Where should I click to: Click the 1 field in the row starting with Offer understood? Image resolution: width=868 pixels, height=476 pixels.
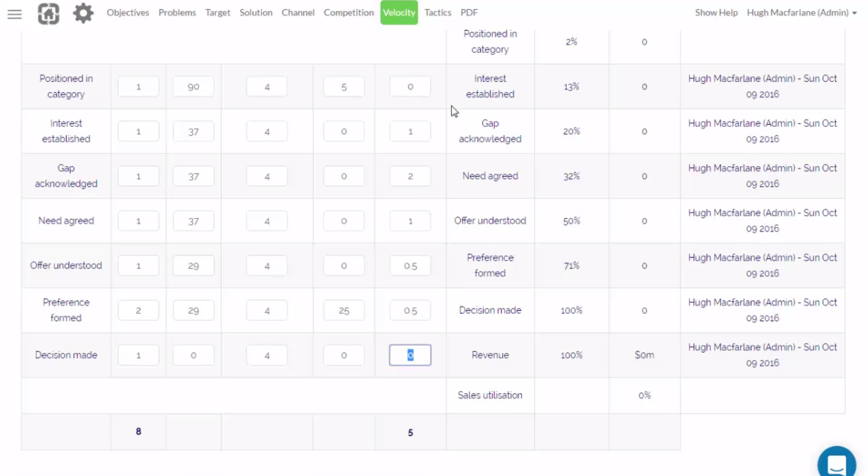point(138,265)
